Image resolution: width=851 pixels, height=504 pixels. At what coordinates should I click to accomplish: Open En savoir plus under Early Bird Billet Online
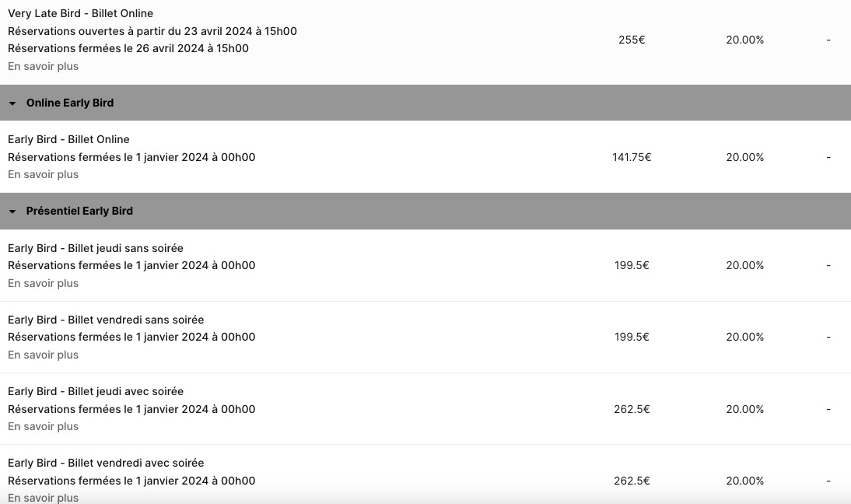43,174
